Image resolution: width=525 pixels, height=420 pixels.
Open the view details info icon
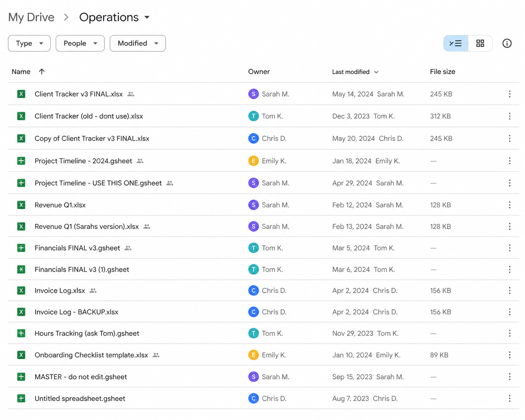pyautogui.click(x=507, y=43)
